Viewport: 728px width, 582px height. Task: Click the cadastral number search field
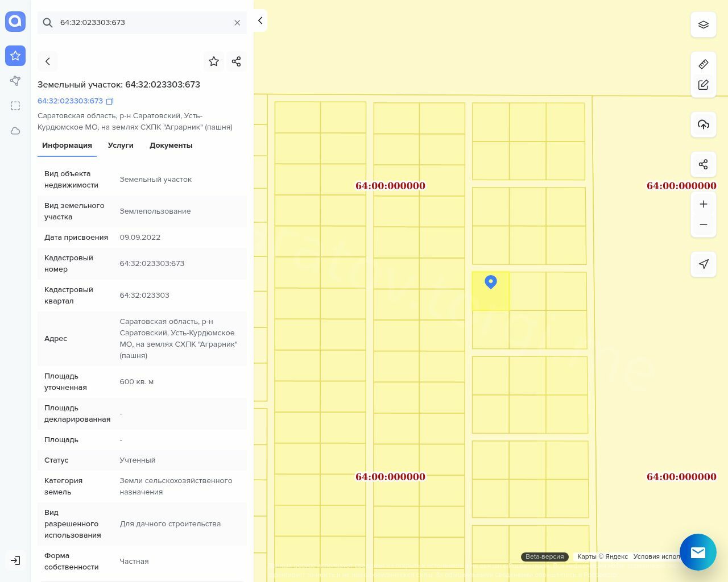[142, 23]
